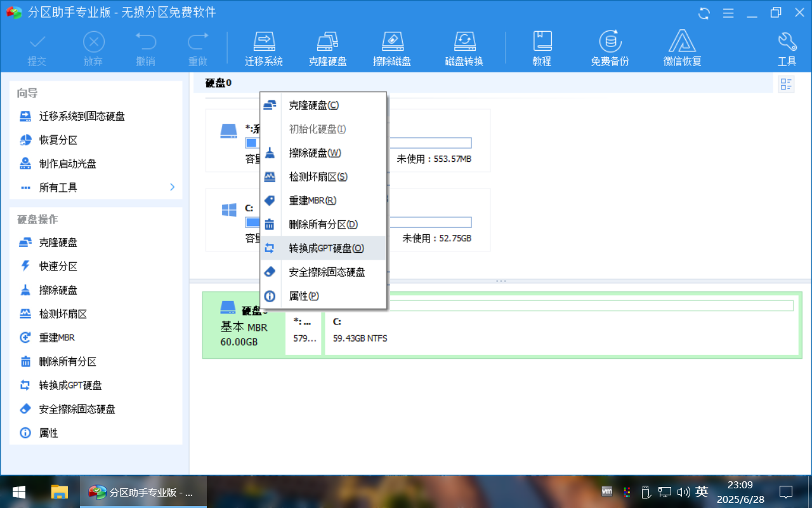Switch the 英 input method indicator
This screenshot has width=812, height=508.
tap(702, 491)
